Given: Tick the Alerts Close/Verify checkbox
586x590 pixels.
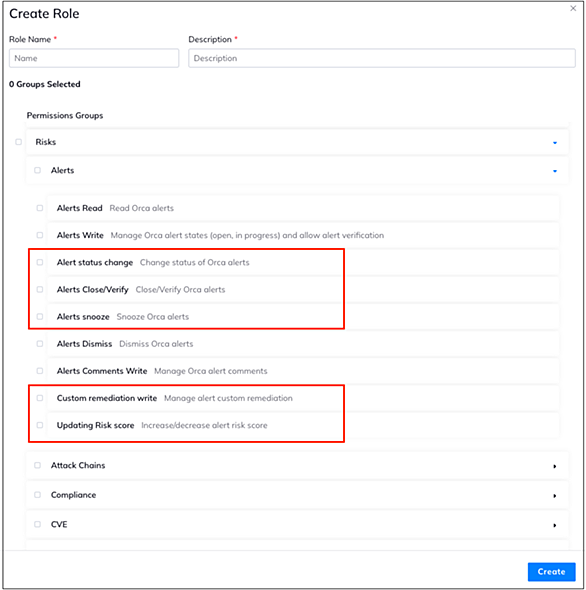Looking at the screenshot, I should (40, 289).
